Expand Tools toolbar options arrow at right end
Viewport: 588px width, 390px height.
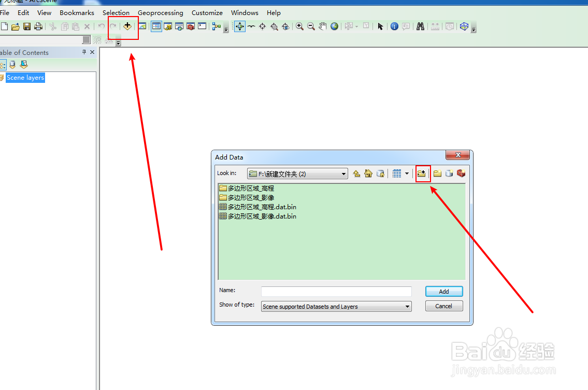pos(474,29)
